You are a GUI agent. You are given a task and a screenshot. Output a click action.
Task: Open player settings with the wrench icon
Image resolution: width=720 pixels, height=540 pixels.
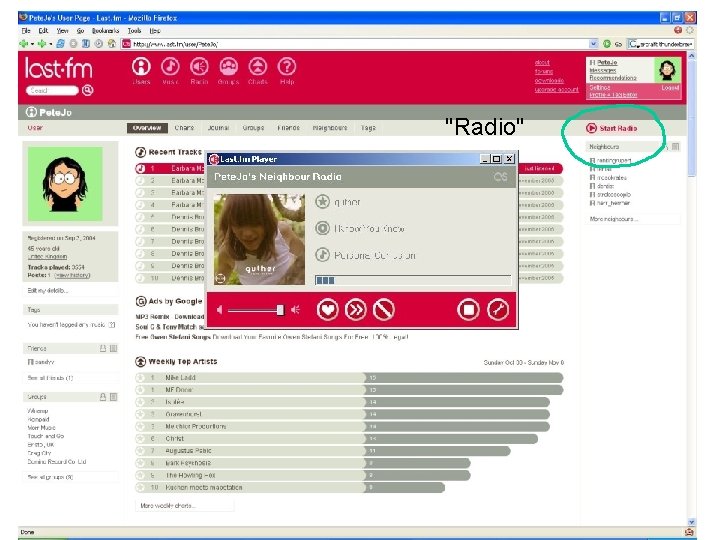pos(498,310)
